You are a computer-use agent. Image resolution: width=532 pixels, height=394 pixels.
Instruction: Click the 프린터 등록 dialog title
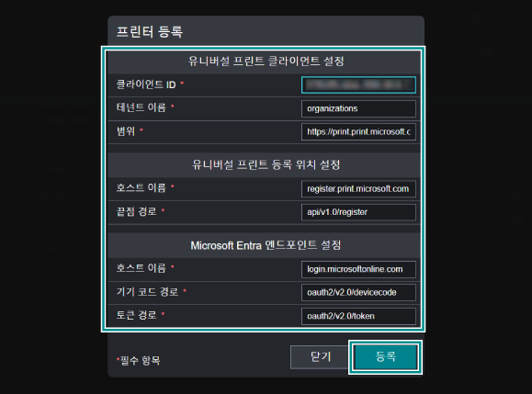point(150,32)
